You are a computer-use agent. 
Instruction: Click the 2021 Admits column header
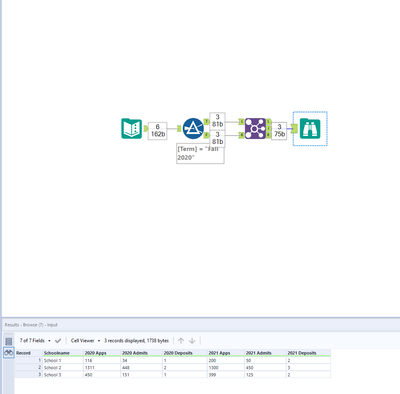pyautogui.click(x=265, y=353)
